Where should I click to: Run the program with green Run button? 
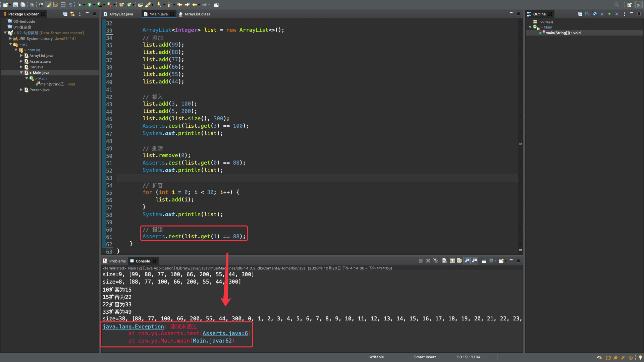(x=90, y=5)
